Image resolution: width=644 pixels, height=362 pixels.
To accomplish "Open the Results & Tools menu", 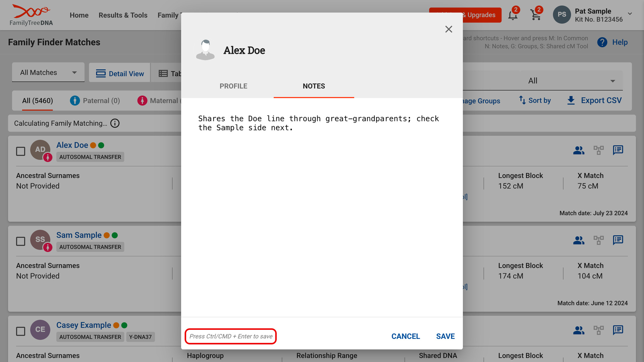I will (123, 15).
